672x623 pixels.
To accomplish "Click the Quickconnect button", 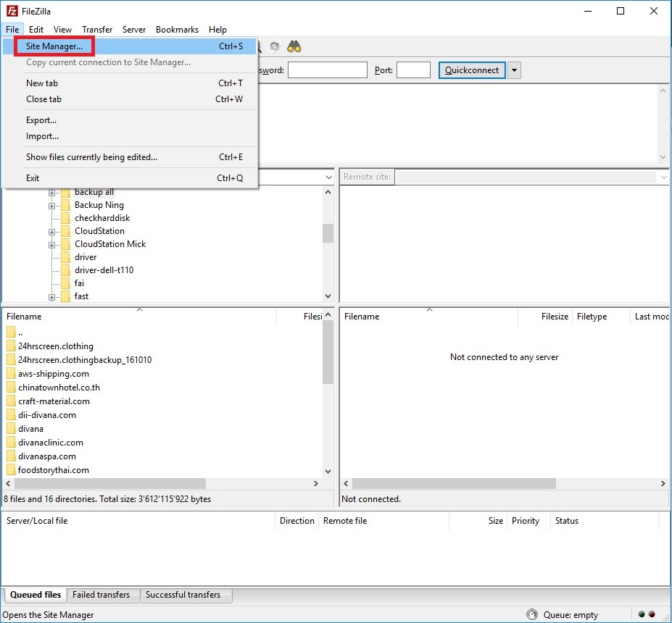I will coord(472,70).
